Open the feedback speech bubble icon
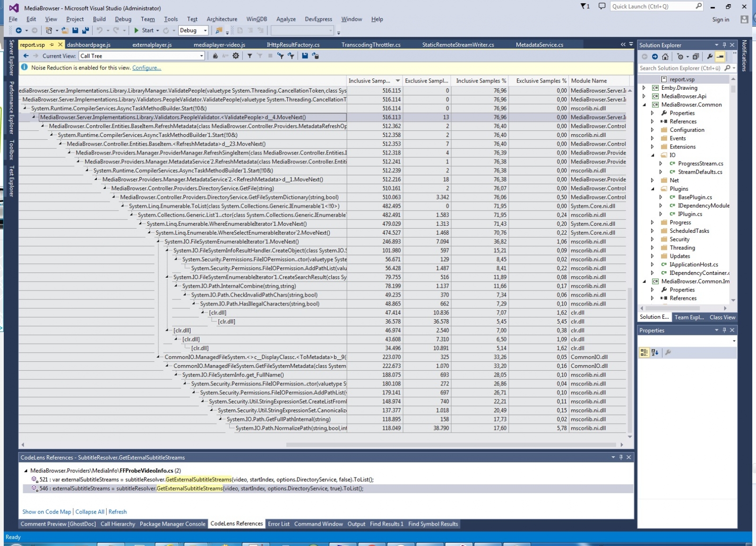The width and height of the screenshot is (756, 546). pos(601,7)
